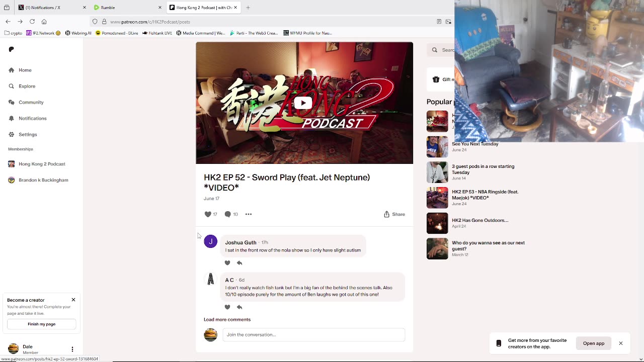The width and height of the screenshot is (644, 362).
Task: Like A C's comment
Action: tap(227, 307)
